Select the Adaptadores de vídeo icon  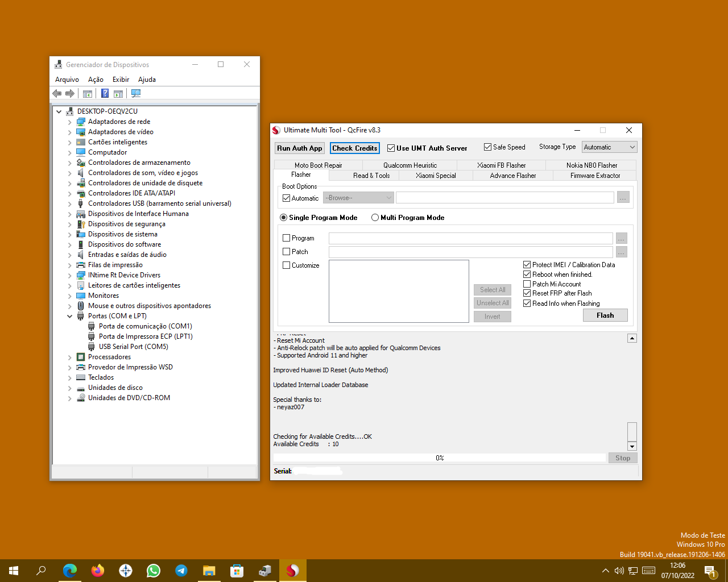tap(81, 132)
